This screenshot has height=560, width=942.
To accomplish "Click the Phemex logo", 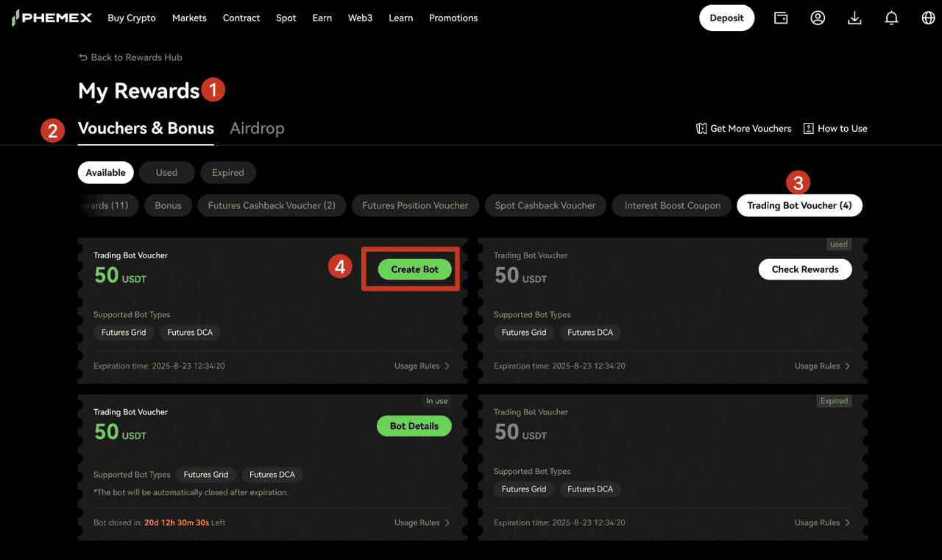I will click(x=52, y=18).
